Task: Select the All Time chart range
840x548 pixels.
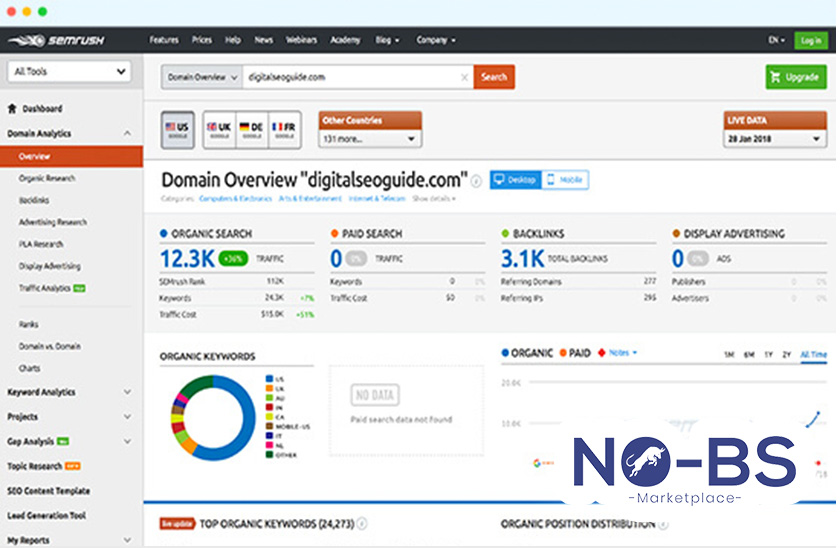Action: [813, 355]
